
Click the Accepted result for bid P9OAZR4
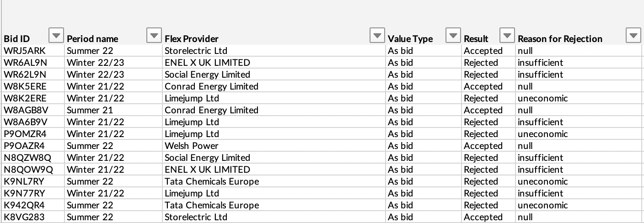[483, 146]
